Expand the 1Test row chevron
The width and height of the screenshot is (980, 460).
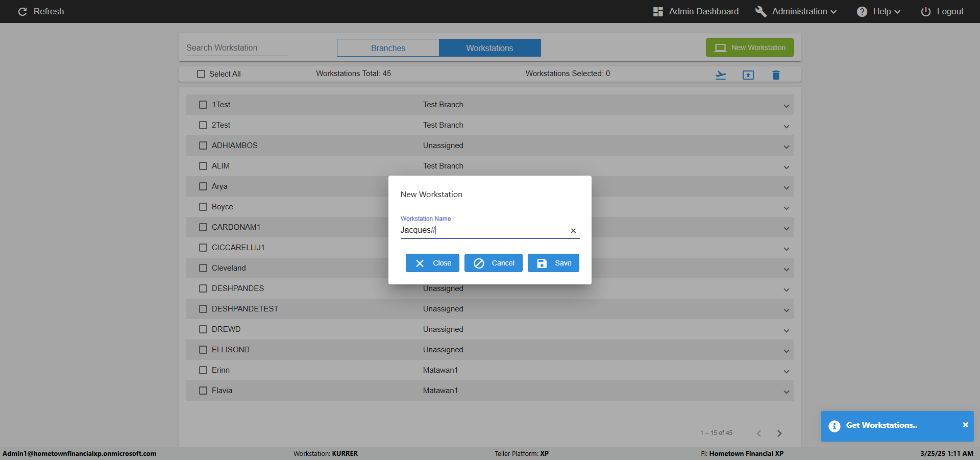[787, 106]
